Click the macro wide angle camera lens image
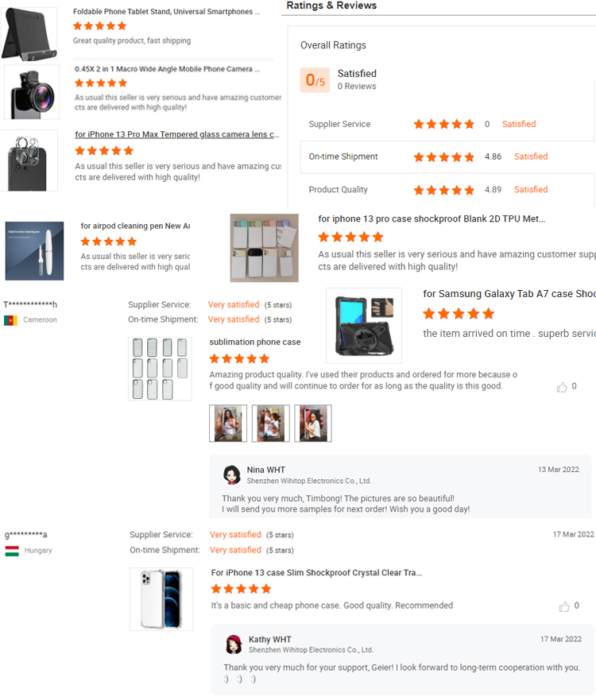This screenshot has width=596, height=700. 32,92
